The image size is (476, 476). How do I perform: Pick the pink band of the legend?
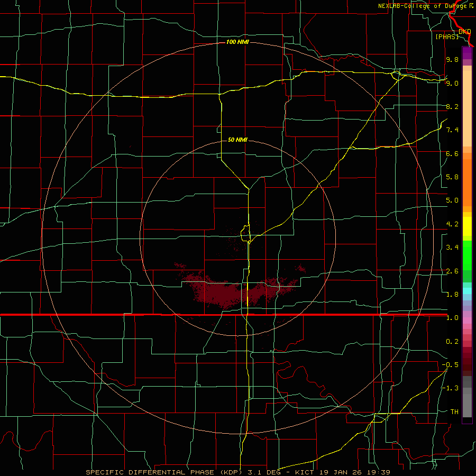click(x=467, y=321)
